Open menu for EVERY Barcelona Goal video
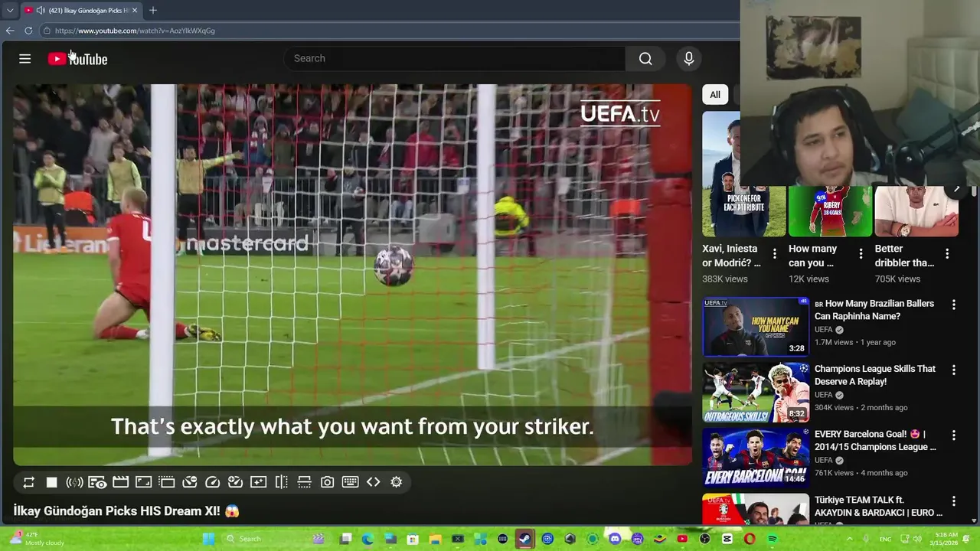Viewport: 980px width, 551px height. (x=954, y=435)
